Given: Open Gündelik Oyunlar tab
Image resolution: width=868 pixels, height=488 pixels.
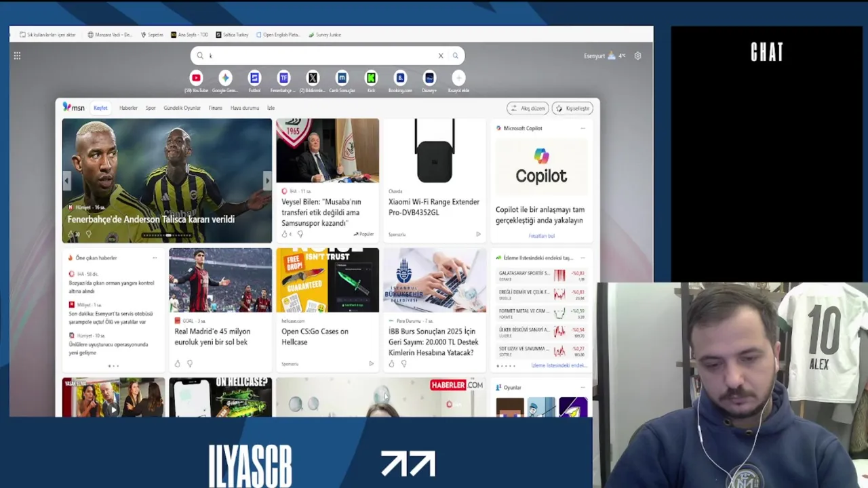Looking at the screenshot, I should click(182, 108).
